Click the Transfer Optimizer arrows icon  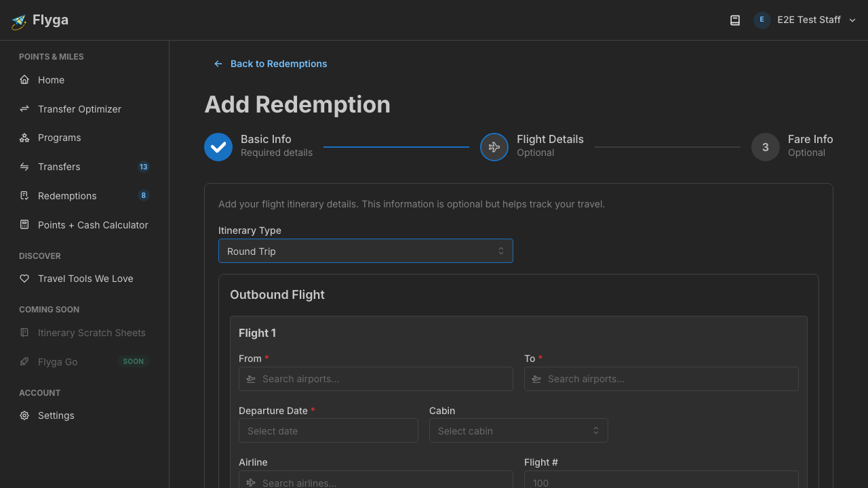point(24,109)
